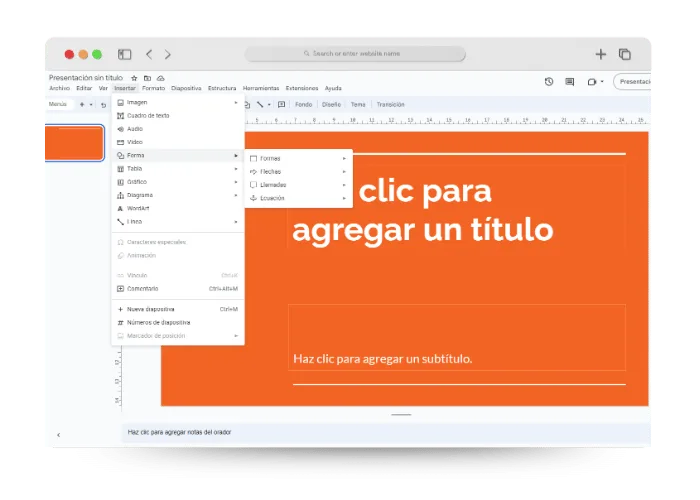The height and width of the screenshot is (500, 700).
Task: Click the undo arrow in toolbar
Action: (x=104, y=105)
